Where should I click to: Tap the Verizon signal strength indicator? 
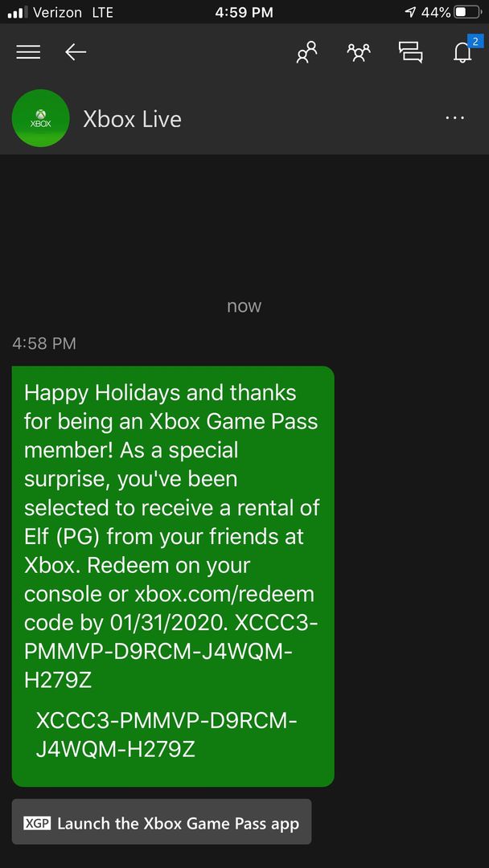point(18,12)
